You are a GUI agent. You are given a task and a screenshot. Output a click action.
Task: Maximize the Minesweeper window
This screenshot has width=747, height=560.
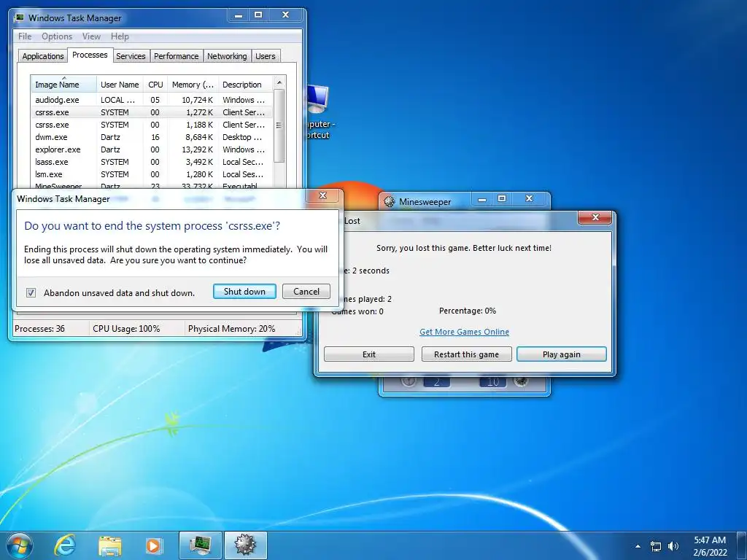pyautogui.click(x=502, y=198)
